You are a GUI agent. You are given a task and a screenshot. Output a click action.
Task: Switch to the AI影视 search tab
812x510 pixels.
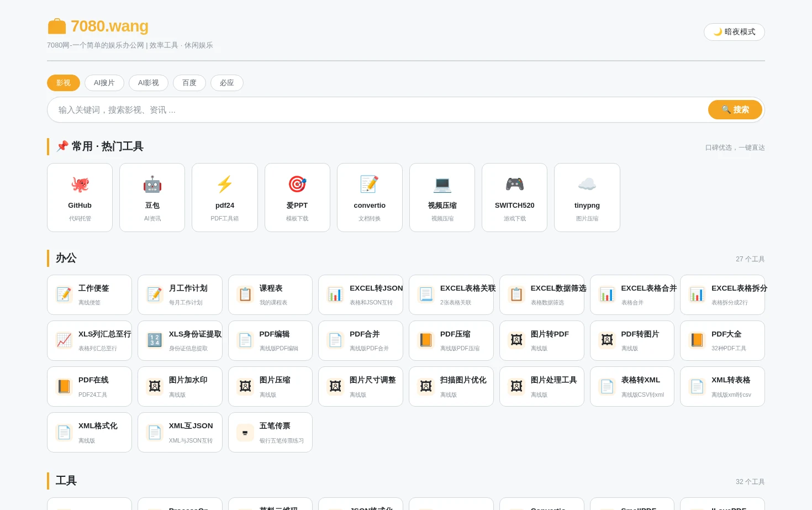pos(149,83)
